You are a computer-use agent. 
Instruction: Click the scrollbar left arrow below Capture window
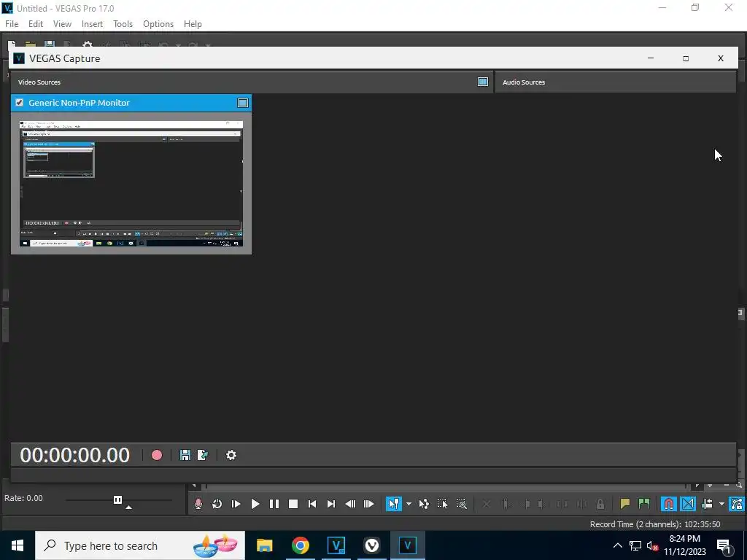pos(194,486)
